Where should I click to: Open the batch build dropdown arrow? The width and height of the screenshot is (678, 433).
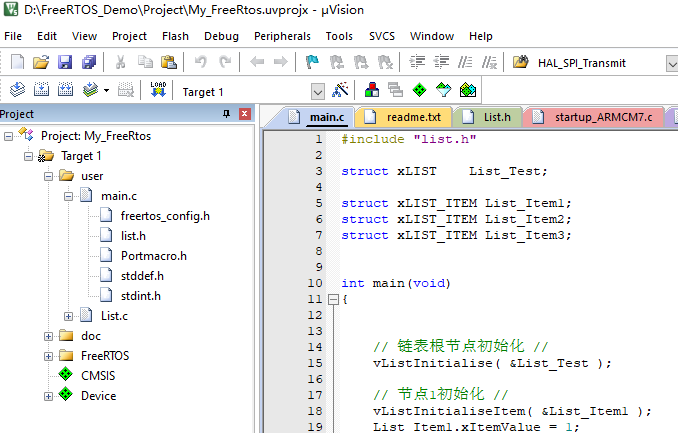(106, 90)
